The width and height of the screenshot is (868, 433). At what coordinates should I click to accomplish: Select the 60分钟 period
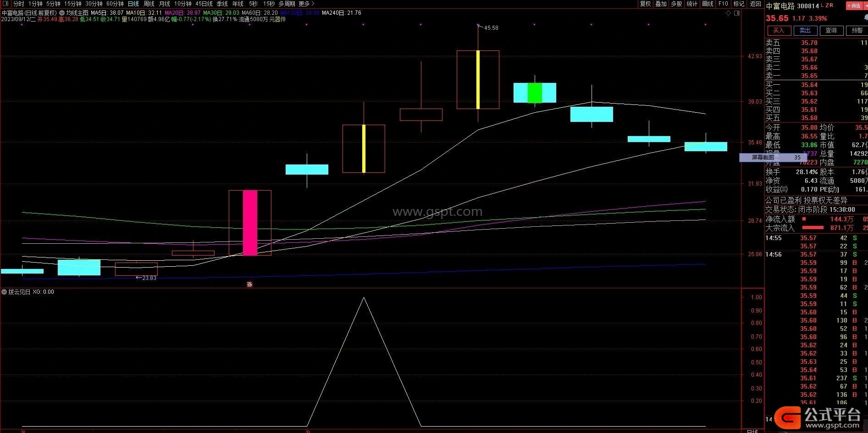tap(115, 4)
